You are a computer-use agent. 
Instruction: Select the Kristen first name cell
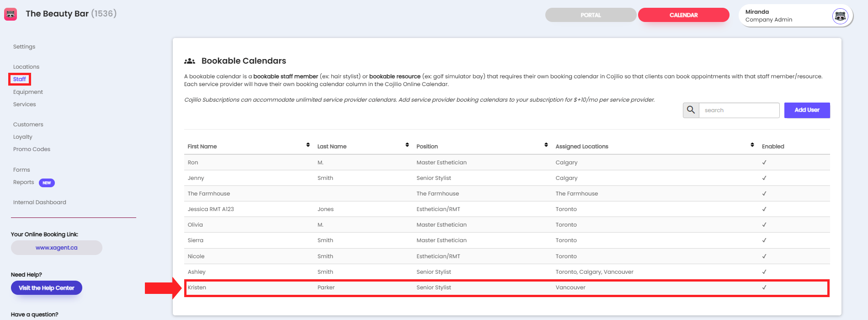(197, 287)
